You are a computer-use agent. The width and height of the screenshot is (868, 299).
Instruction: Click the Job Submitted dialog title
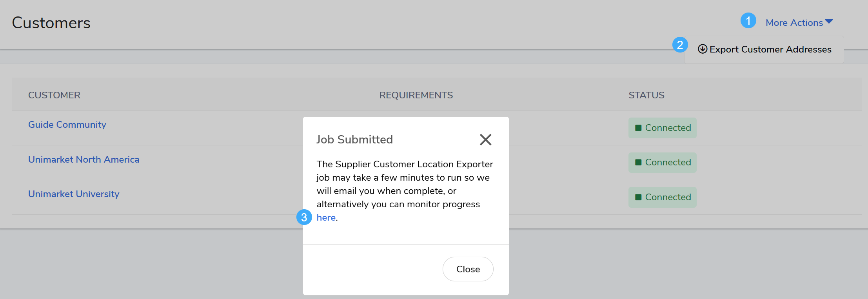click(354, 140)
